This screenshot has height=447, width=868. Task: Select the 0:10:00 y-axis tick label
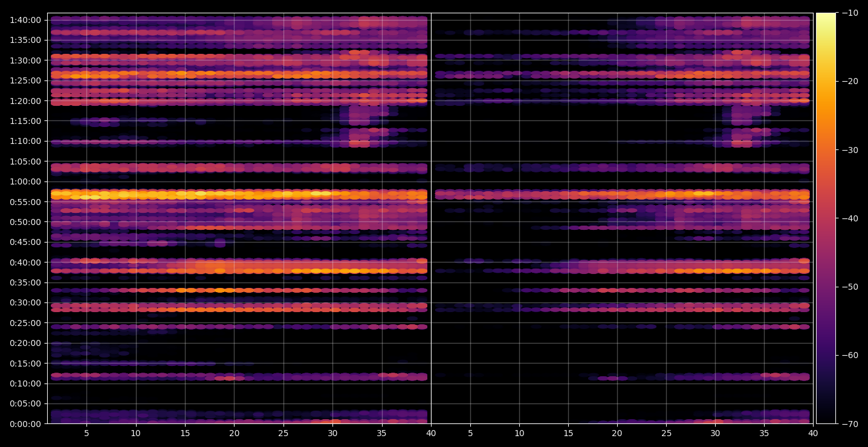(x=25, y=383)
